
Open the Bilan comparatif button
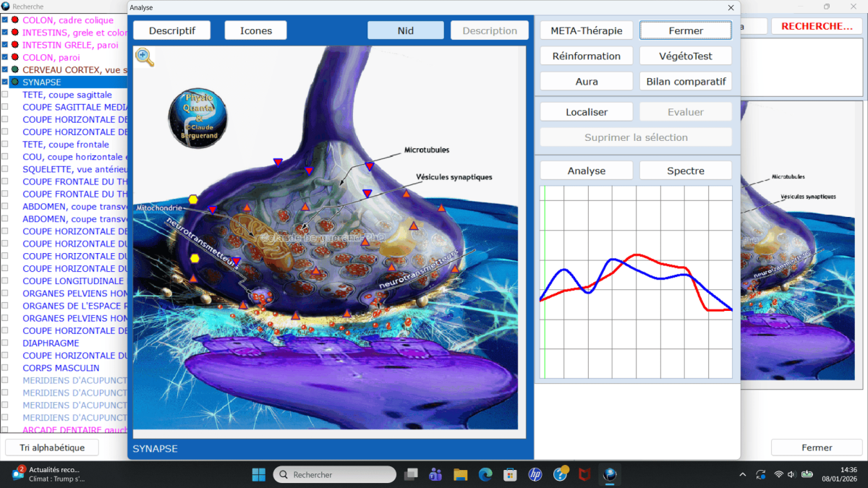(685, 81)
